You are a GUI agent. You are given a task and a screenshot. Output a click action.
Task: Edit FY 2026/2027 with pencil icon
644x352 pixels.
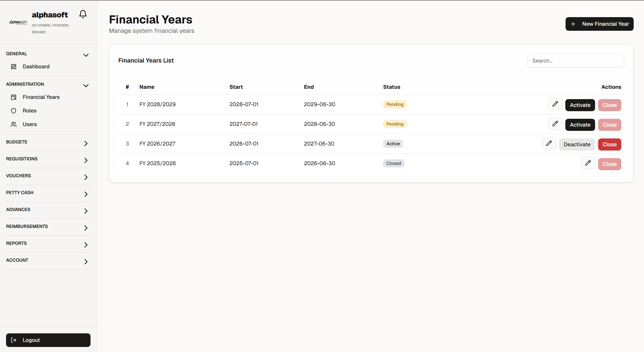pyautogui.click(x=549, y=143)
